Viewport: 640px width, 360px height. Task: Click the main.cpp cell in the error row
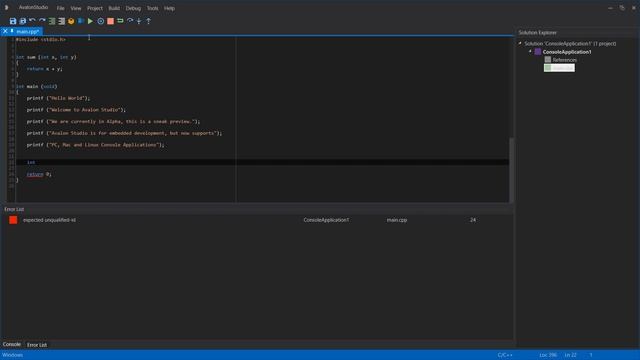[x=397, y=220]
